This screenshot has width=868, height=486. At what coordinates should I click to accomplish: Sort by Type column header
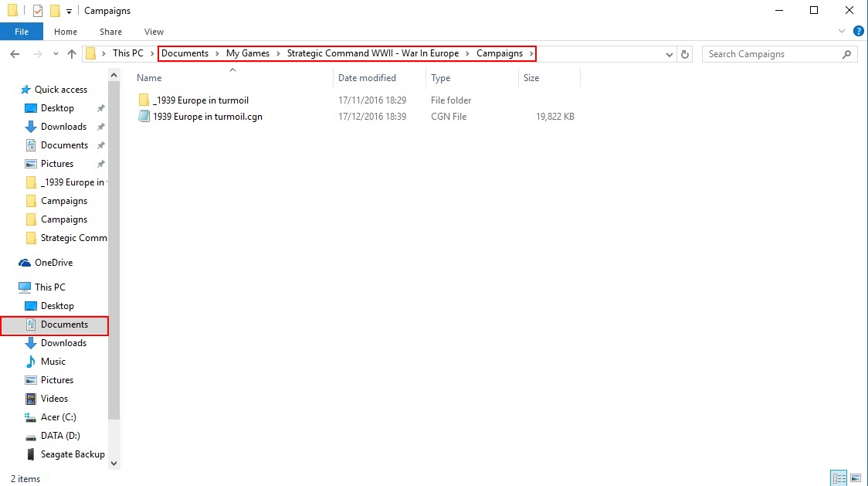click(441, 78)
